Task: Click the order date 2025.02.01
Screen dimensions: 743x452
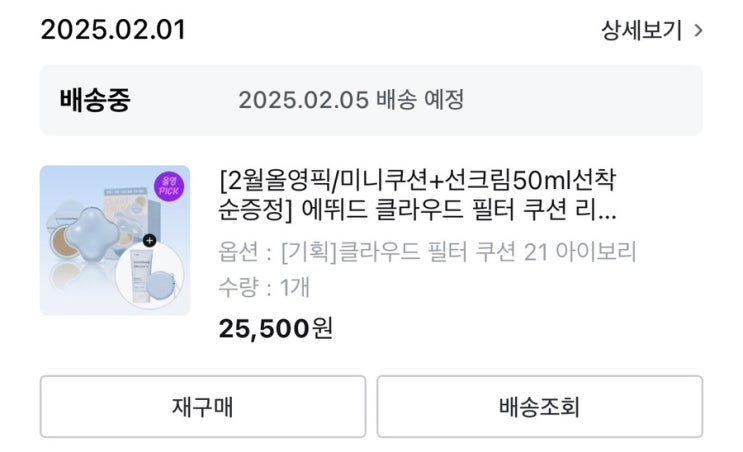Action: (113, 29)
